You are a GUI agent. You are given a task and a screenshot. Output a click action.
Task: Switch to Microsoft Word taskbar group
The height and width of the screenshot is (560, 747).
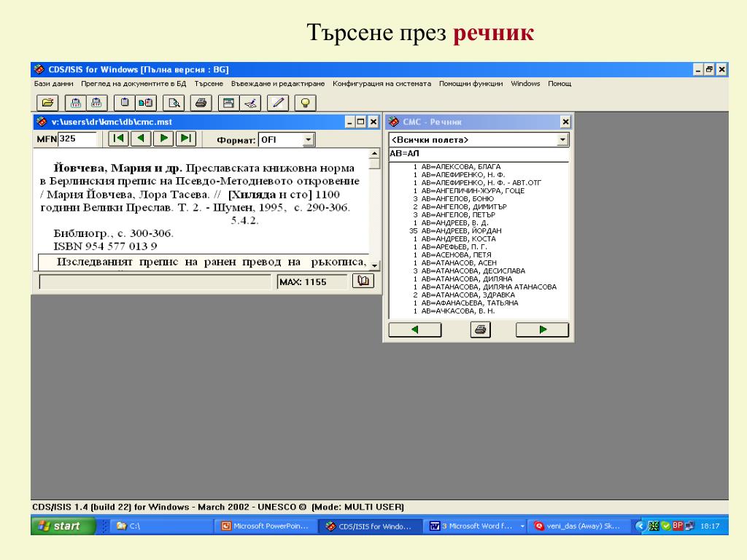click(x=476, y=526)
